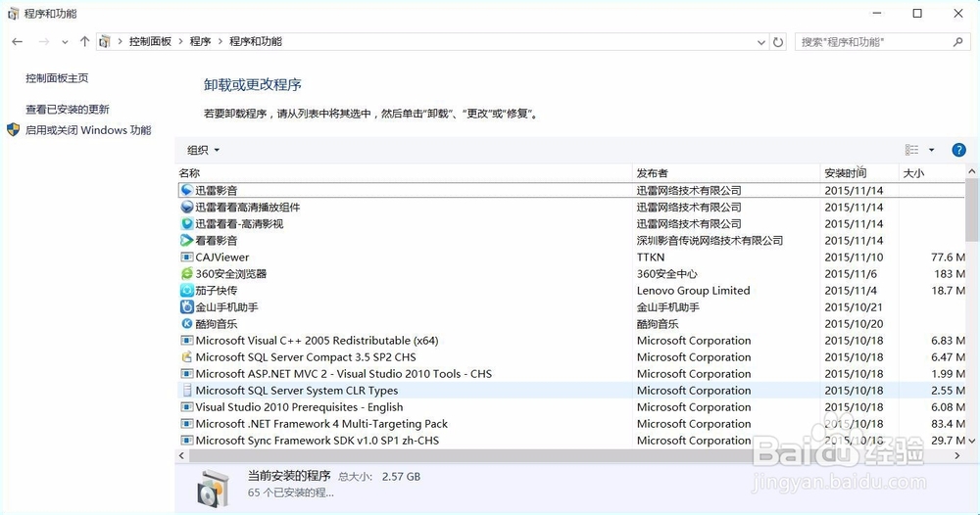The width and height of the screenshot is (980, 515).
Task: Click the SQL Server System CLR Types icon
Action: point(186,390)
